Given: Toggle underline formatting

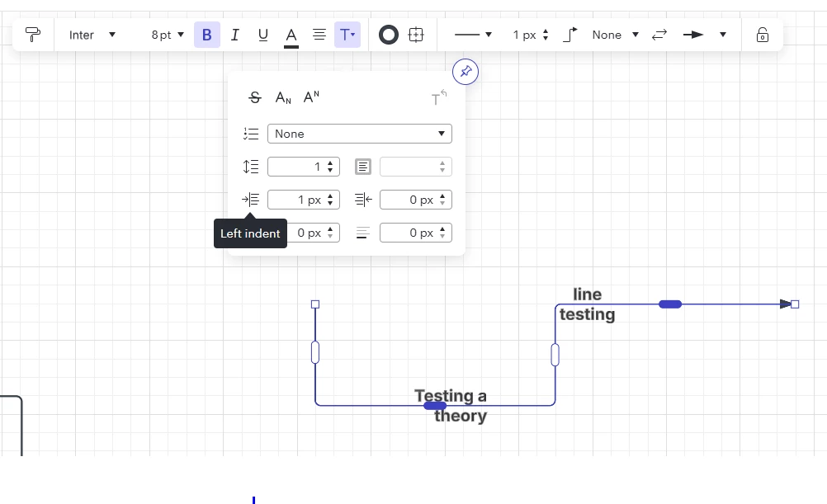Looking at the screenshot, I should [262, 35].
